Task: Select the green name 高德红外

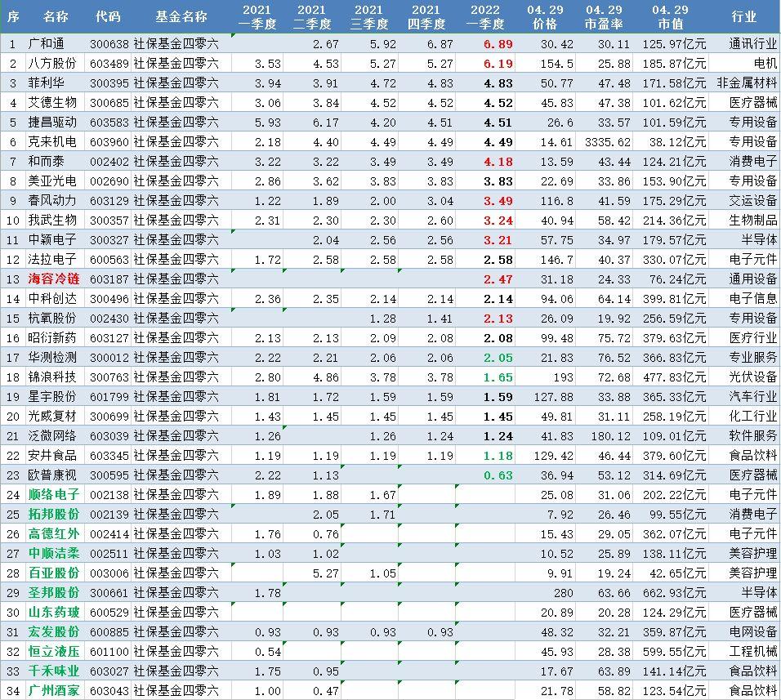Action: pyautogui.click(x=54, y=534)
